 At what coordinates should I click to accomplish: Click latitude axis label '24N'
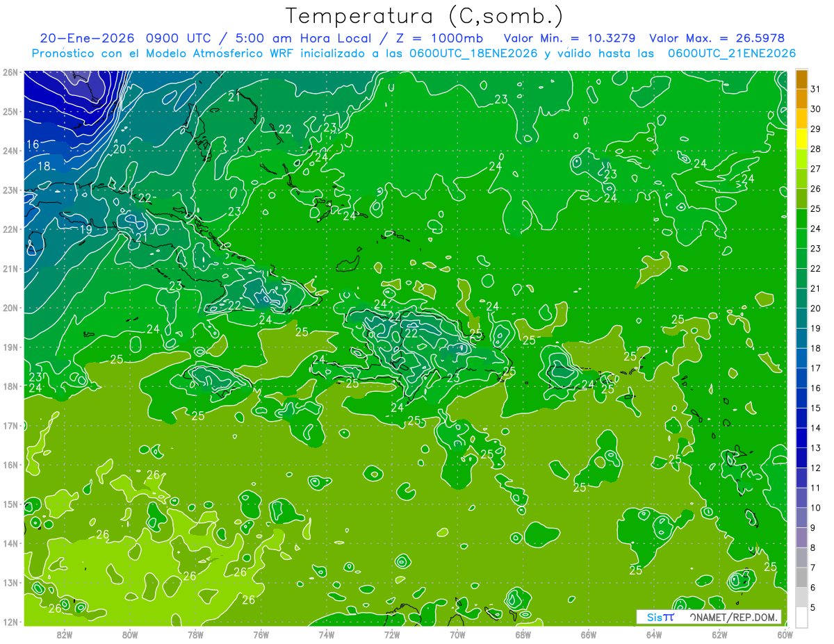9,151
